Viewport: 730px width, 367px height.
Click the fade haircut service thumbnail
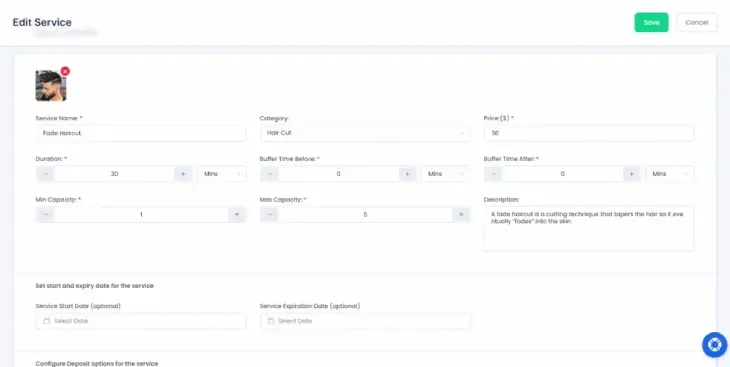point(51,86)
